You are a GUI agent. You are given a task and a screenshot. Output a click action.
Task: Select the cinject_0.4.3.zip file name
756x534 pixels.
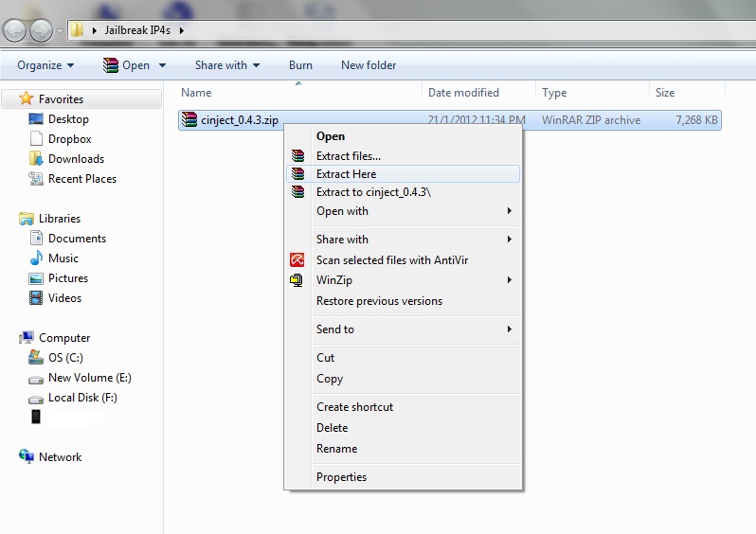point(240,120)
